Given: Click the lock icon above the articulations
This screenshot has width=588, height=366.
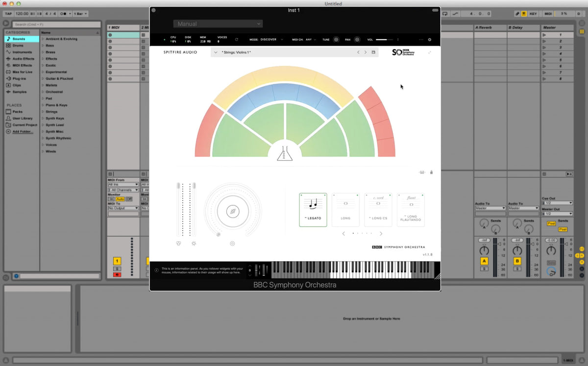Looking at the screenshot, I should pyautogui.click(x=431, y=172).
